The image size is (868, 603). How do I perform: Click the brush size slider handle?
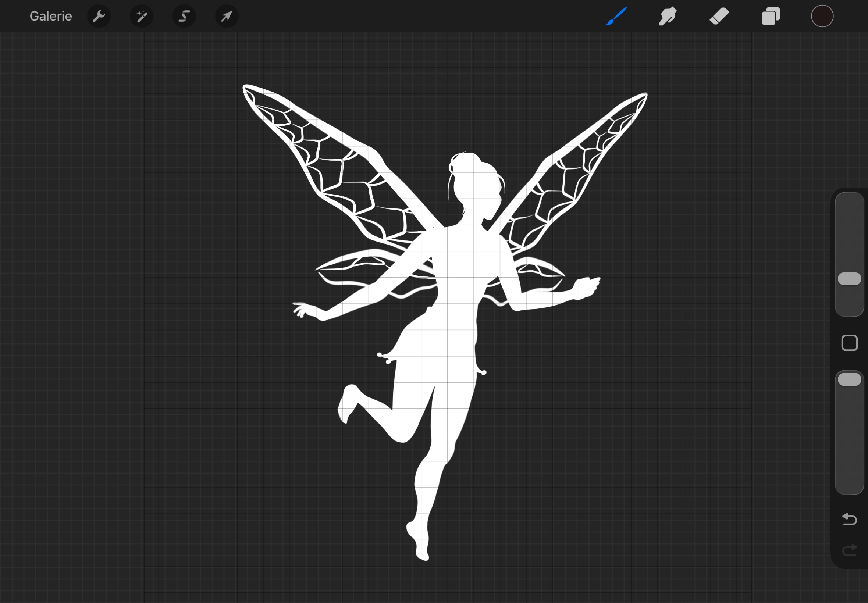[850, 279]
